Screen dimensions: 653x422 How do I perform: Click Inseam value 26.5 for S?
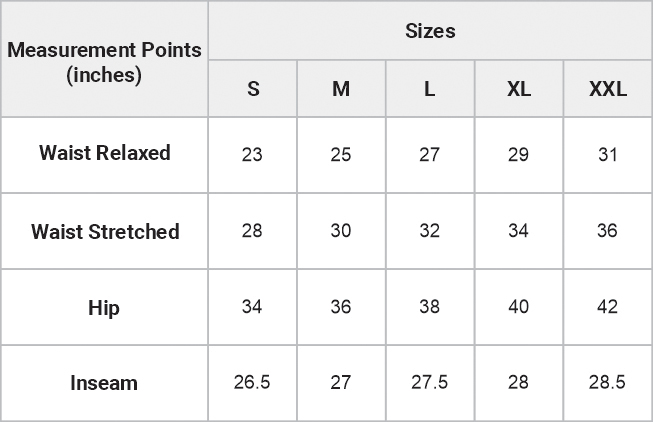pos(252,383)
